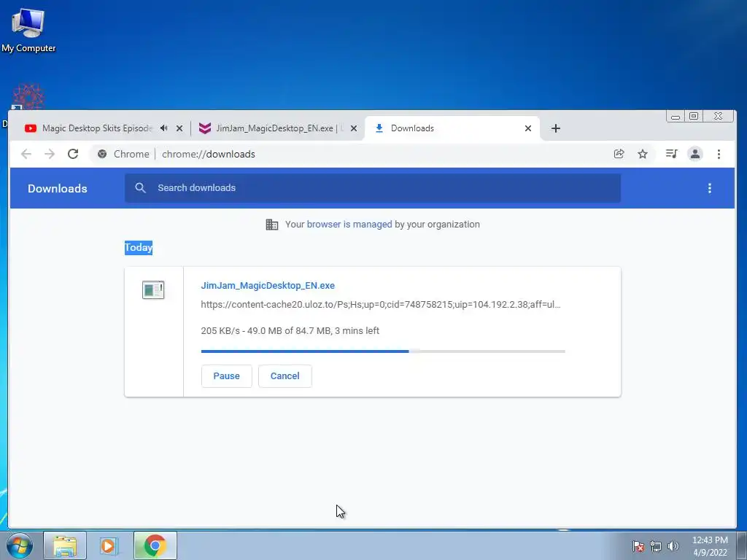The width and height of the screenshot is (747, 560).
Task: Restore the Chrome window size
Action: click(x=694, y=116)
